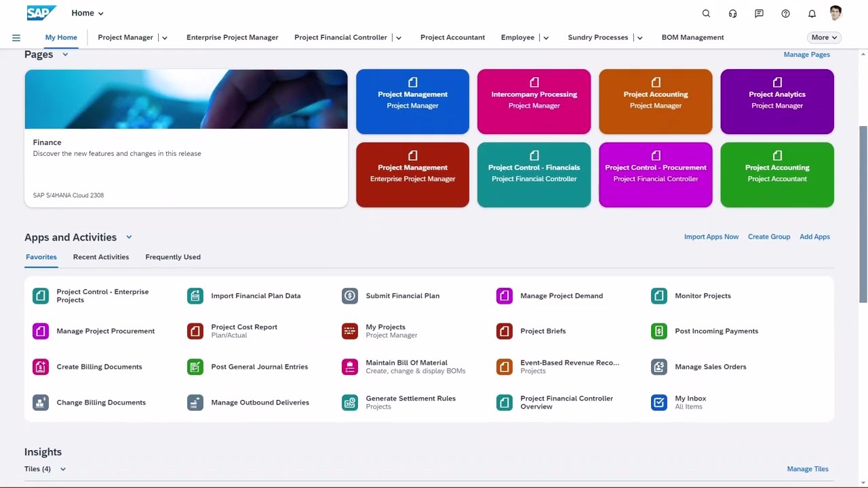Launch Monitor Projects icon
Screen dimensions: 868x488
coord(659,296)
